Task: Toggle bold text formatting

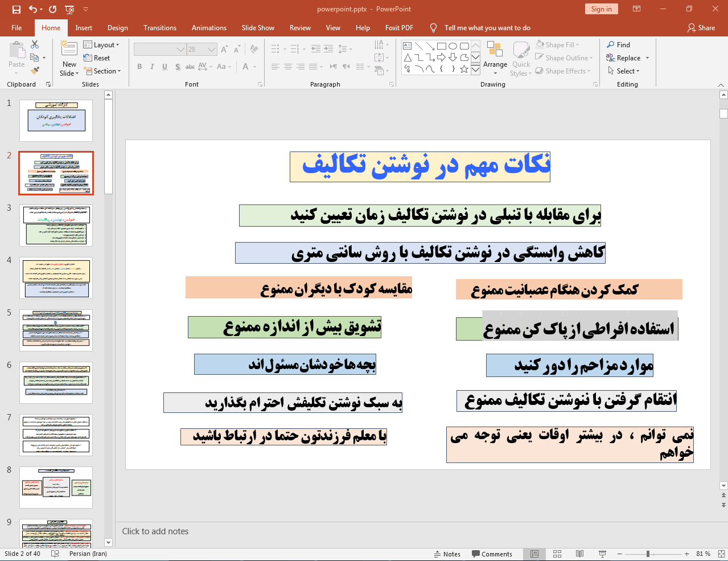Action: click(x=139, y=67)
